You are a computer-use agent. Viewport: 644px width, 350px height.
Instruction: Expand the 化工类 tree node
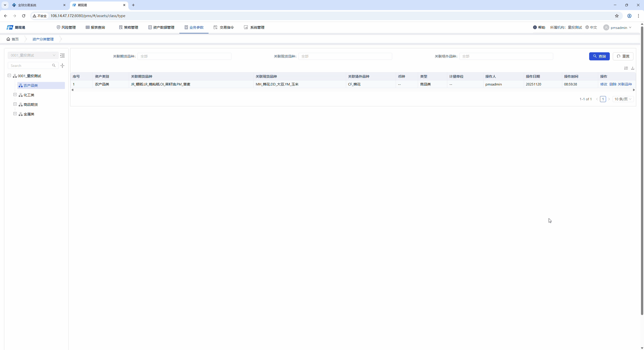click(15, 95)
